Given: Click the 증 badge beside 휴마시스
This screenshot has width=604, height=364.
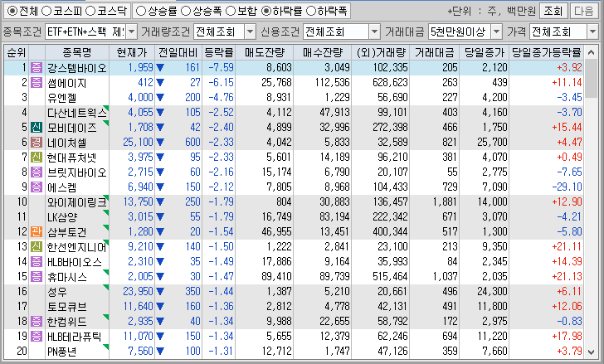Looking at the screenshot, I should click(x=37, y=276).
